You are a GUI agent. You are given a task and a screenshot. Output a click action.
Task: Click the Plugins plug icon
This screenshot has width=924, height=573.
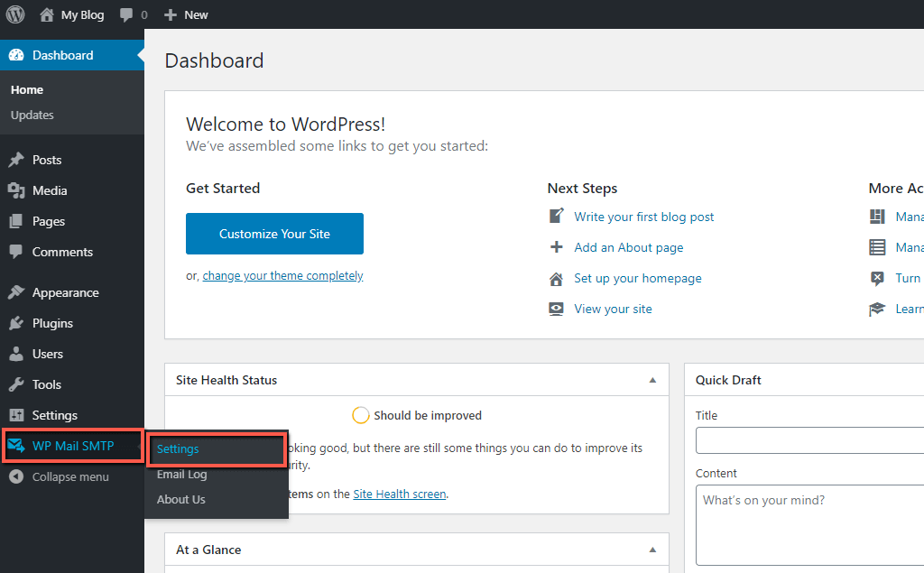(16, 323)
